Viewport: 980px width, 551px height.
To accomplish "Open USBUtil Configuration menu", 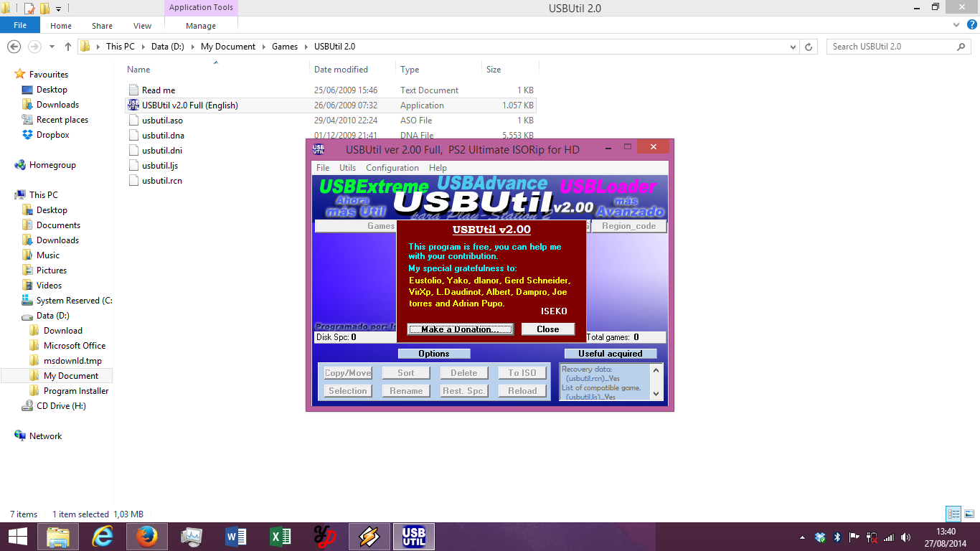I will (x=392, y=168).
